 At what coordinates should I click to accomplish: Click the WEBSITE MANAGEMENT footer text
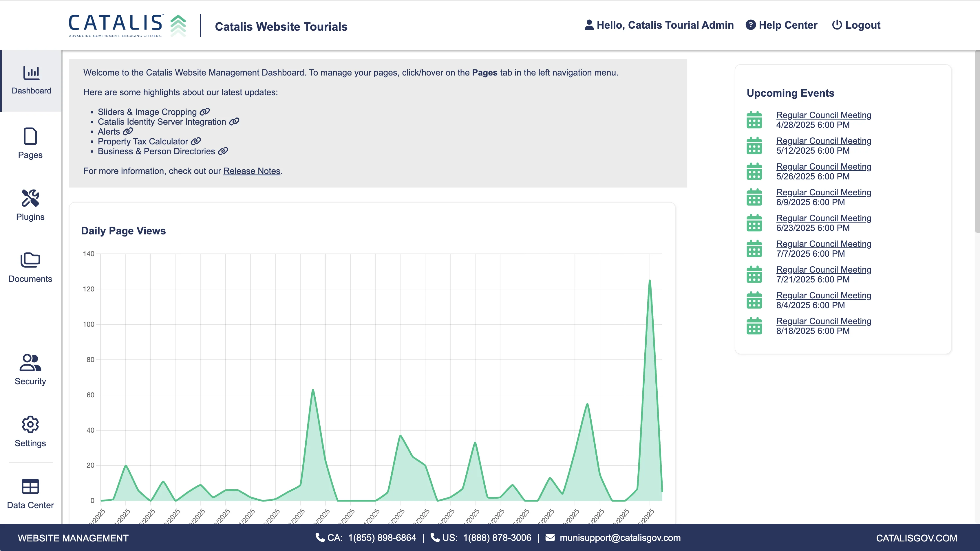[73, 538]
